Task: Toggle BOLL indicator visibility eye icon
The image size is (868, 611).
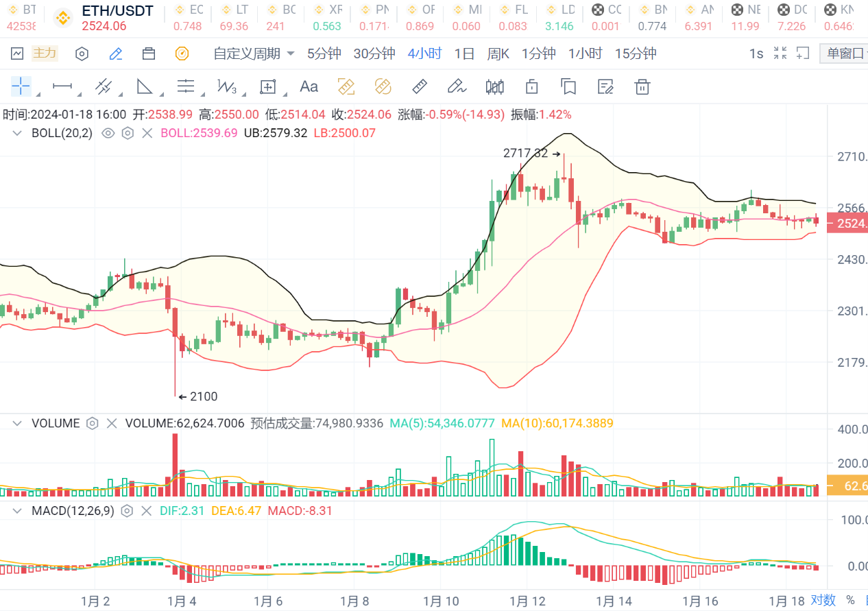Action: (108, 133)
